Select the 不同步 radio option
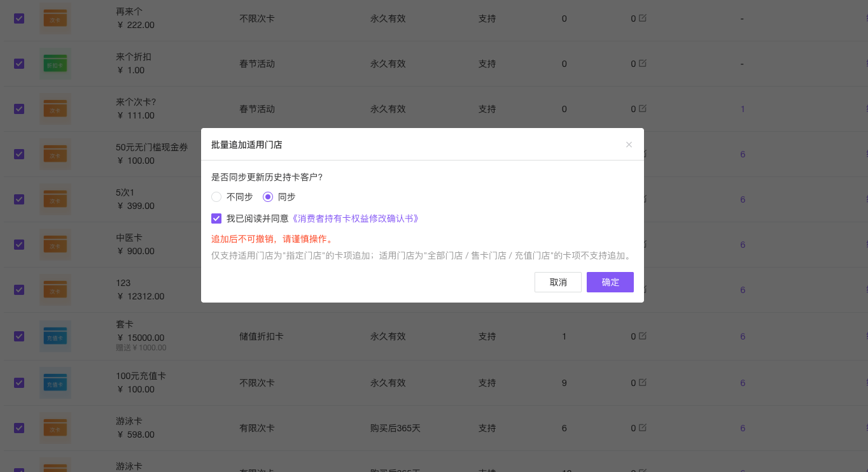The height and width of the screenshot is (472, 868). coord(216,197)
